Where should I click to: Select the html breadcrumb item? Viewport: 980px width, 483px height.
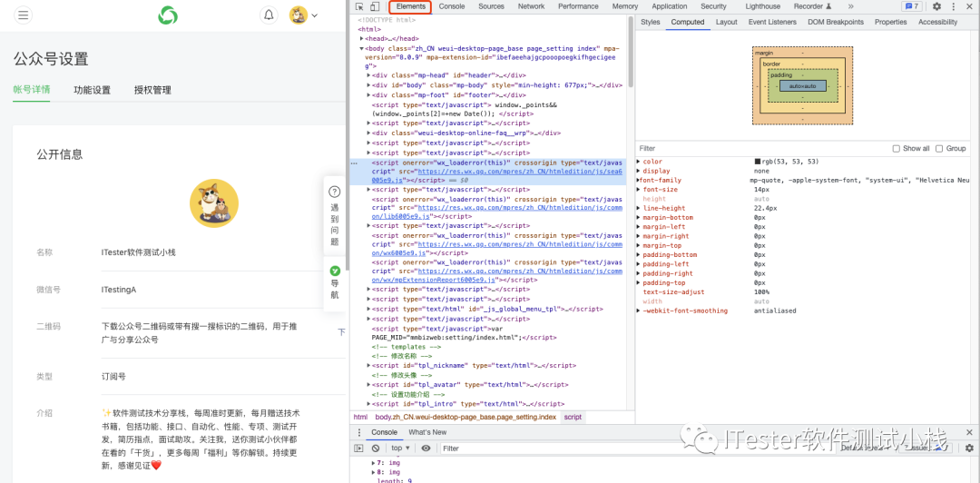pyautogui.click(x=360, y=417)
